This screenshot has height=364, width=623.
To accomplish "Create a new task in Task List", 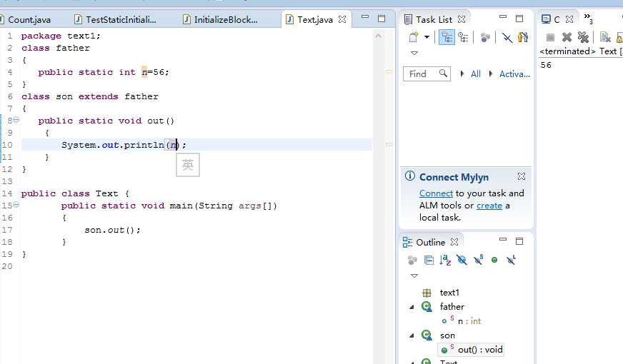I will point(414,37).
